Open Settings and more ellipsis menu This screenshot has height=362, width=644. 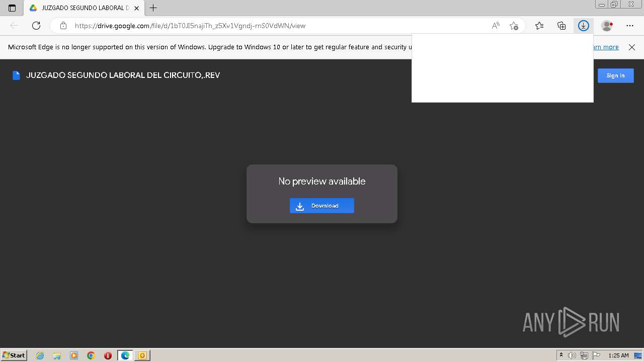point(630,26)
